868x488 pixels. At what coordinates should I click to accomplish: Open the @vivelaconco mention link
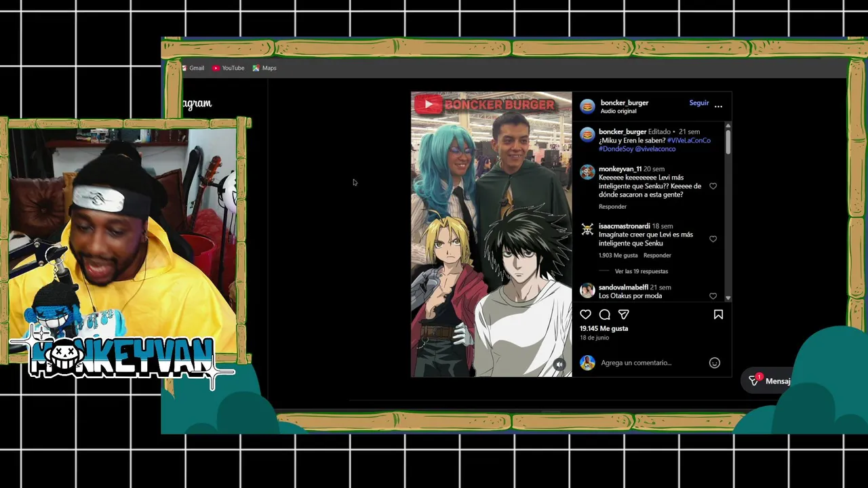[x=656, y=149]
